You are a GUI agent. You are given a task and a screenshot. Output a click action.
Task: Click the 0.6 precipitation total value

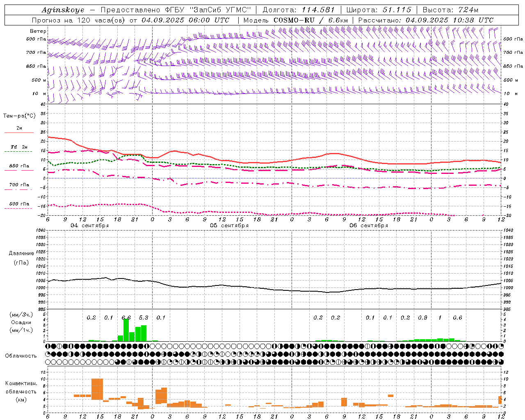point(457,318)
